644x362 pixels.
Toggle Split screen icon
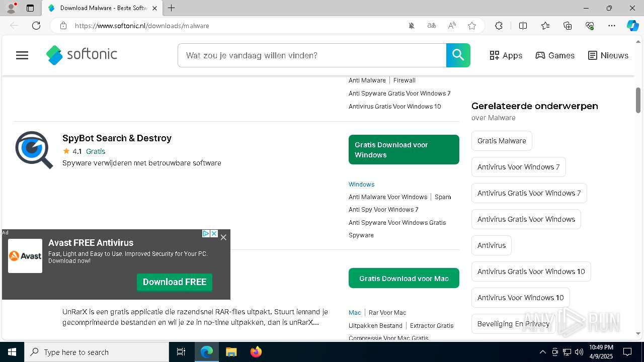click(523, 26)
